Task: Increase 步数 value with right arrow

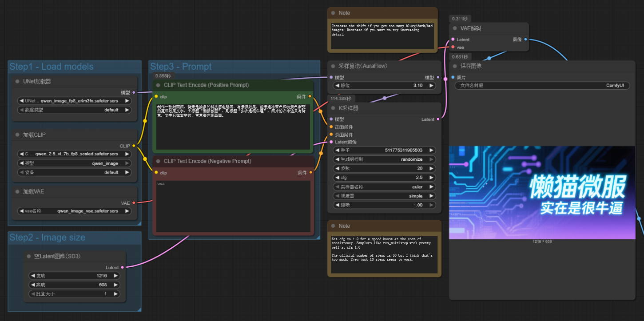Action: [431, 168]
